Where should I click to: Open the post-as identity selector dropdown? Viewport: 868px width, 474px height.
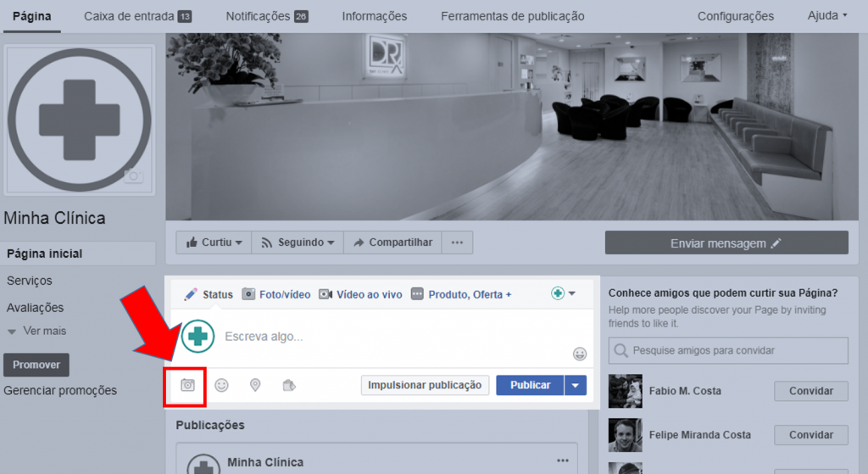pos(564,293)
